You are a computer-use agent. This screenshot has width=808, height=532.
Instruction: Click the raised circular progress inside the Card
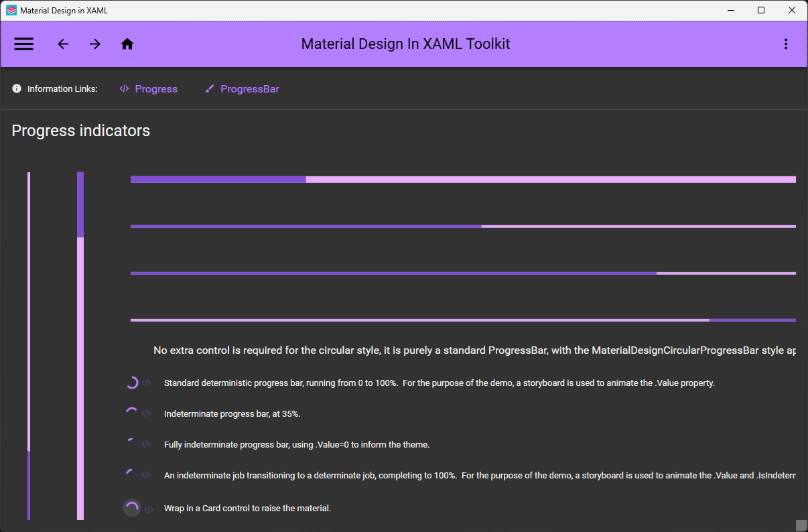click(132, 508)
